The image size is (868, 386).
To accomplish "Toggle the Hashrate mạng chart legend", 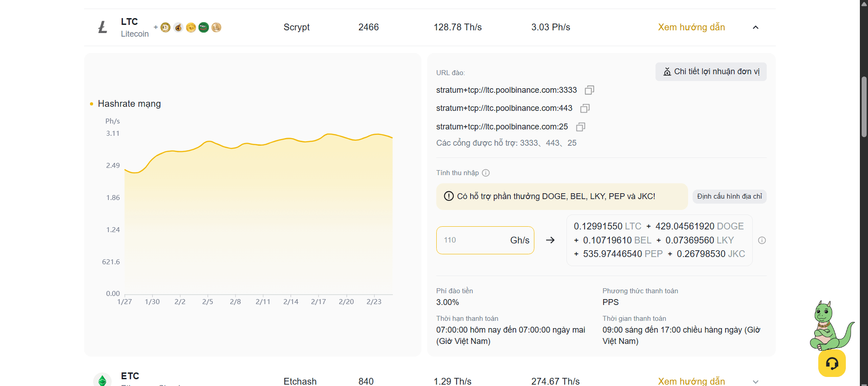I will pyautogui.click(x=126, y=104).
